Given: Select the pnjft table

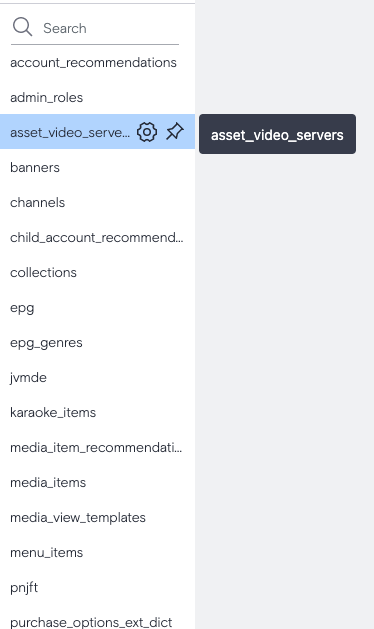Looking at the screenshot, I should [x=98, y=587].
